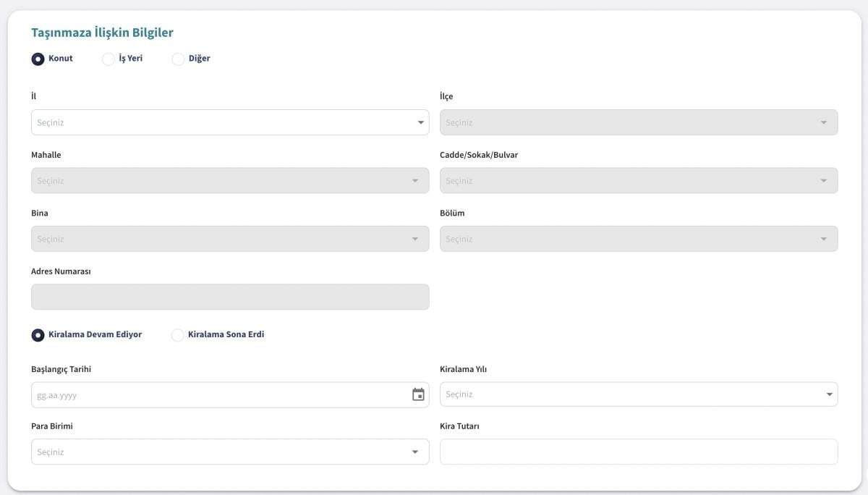This screenshot has height=495, width=868.
Task: Expand the Cadde/Sokak/Bulvar dropdown
Action: coord(638,181)
